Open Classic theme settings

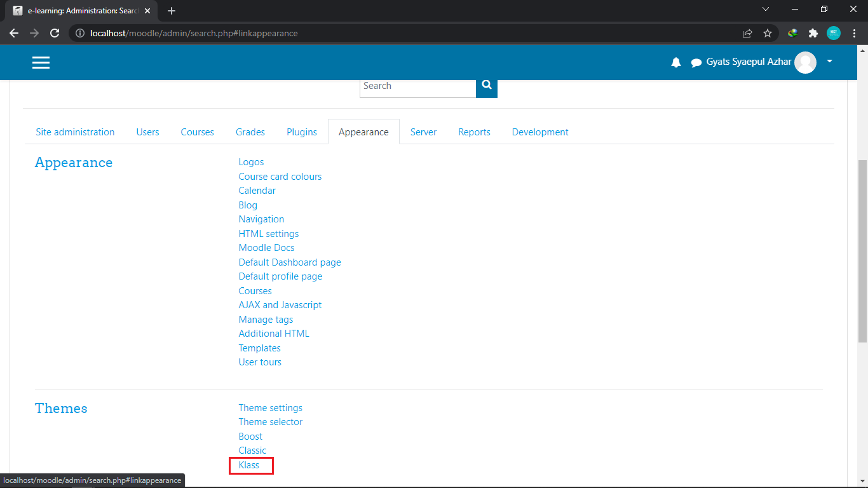252,451
